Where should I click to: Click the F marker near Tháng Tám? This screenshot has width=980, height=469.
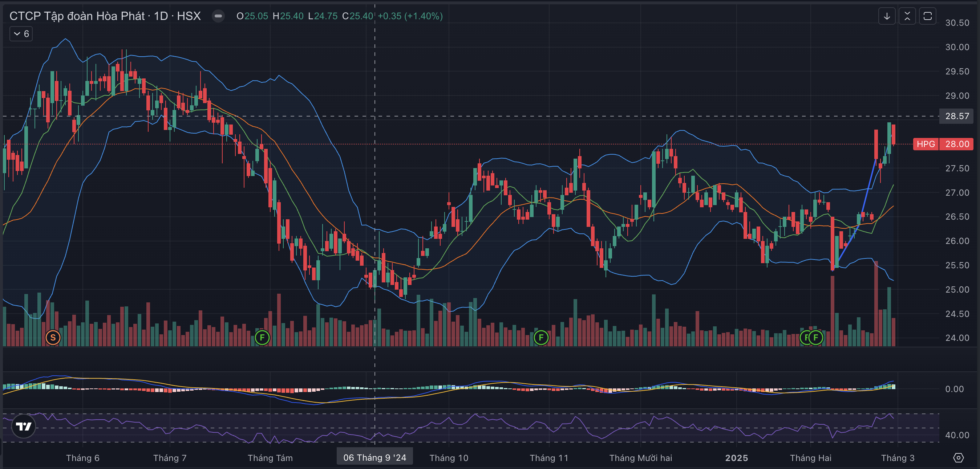[262, 338]
